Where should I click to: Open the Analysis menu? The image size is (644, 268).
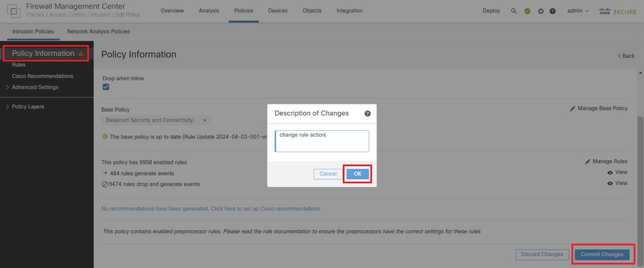click(209, 11)
